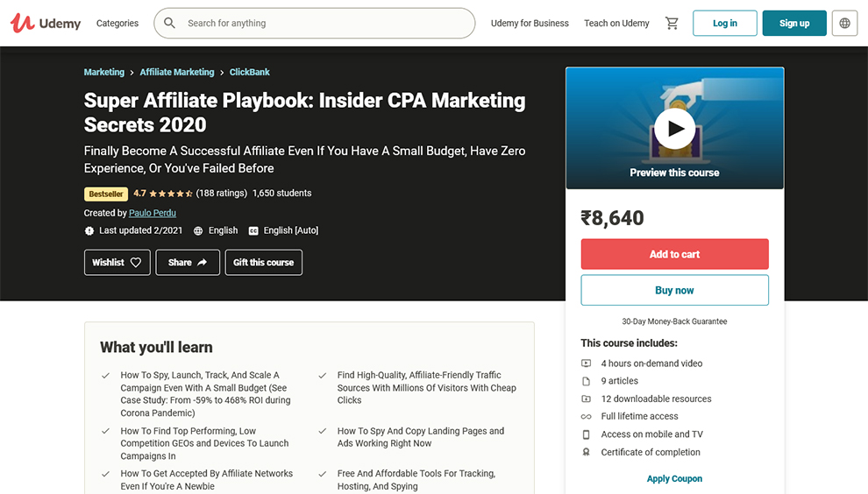Open the shopping cart icon
The height and width of the screenshot is (494, 868).
point(672,24)
